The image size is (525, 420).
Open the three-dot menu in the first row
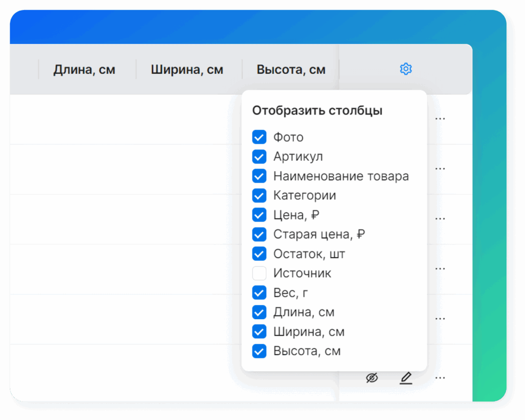(440, 118)
